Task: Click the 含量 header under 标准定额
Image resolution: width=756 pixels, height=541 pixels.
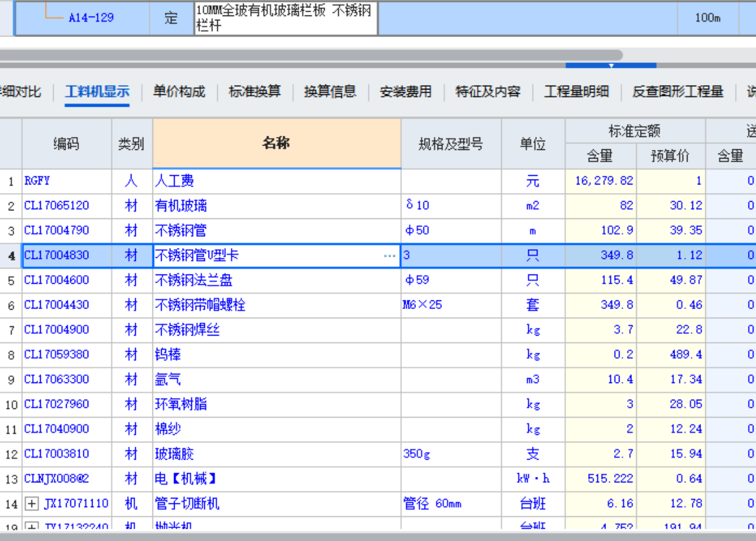Action: coord(600,156)
